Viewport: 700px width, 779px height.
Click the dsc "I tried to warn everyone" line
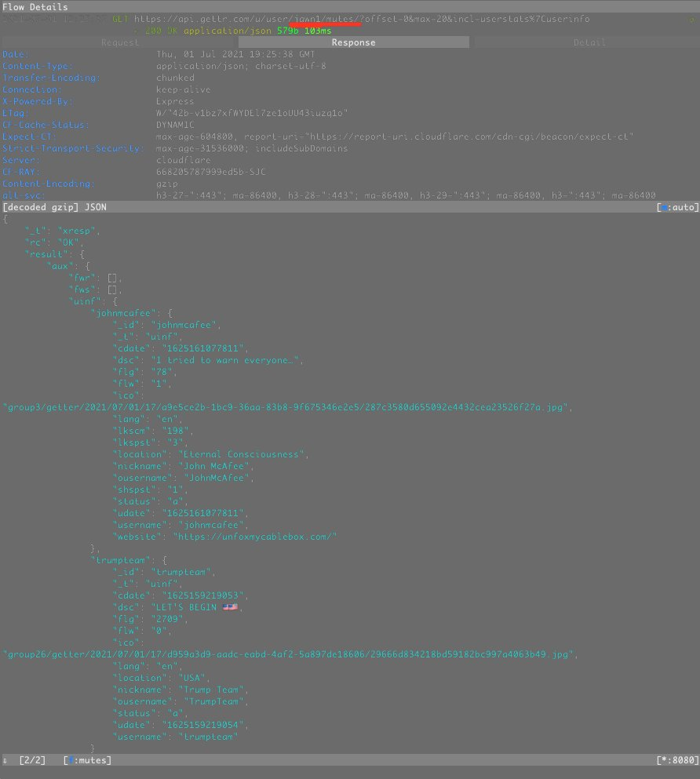pyautogui.click(x=208, y=360)
